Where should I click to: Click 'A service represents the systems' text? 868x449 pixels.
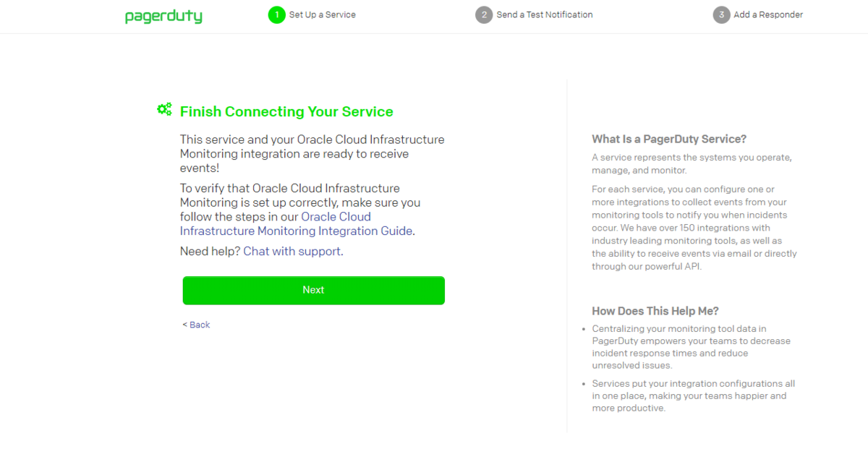(x=692, y=163)
